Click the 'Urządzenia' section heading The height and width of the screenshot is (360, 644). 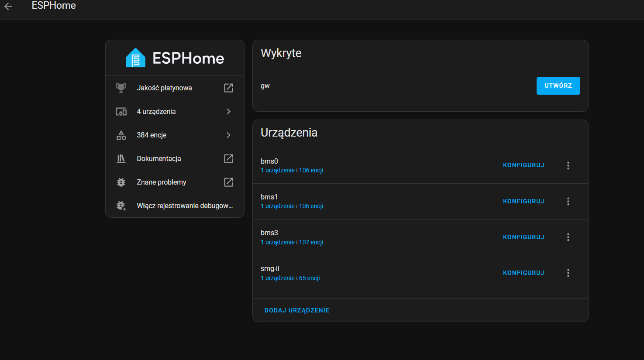(289, 133)
